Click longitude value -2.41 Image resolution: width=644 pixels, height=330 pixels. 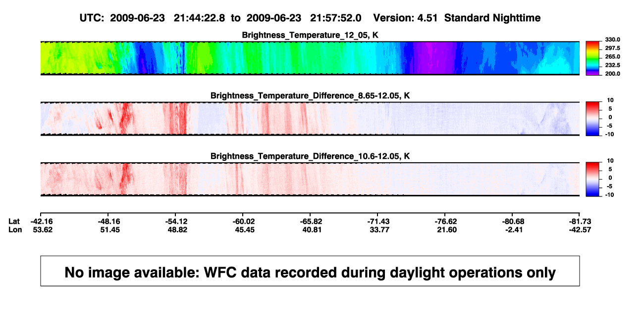[513, 230]
